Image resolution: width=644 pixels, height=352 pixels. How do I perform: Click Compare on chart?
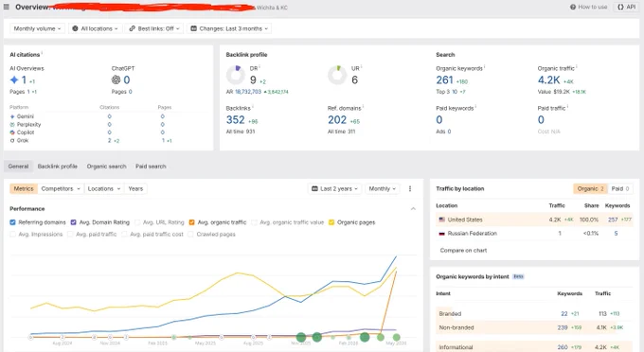463,250
